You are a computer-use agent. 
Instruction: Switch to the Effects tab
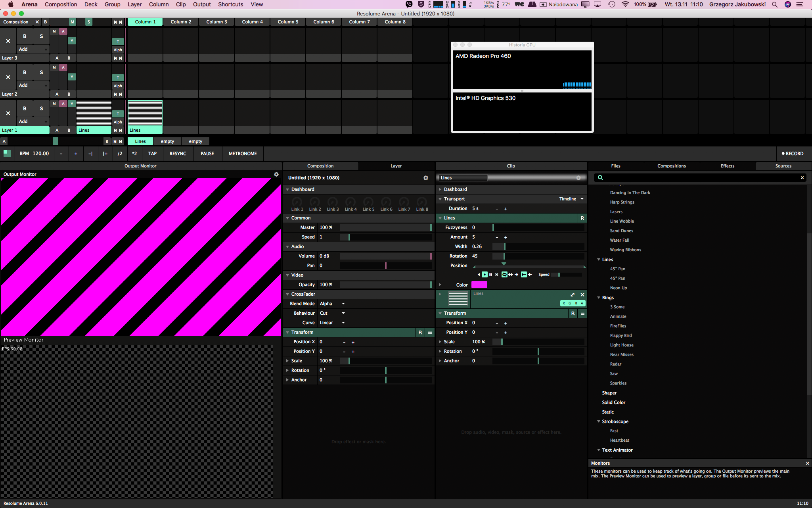pyautogui.click(x=727, y=166)
